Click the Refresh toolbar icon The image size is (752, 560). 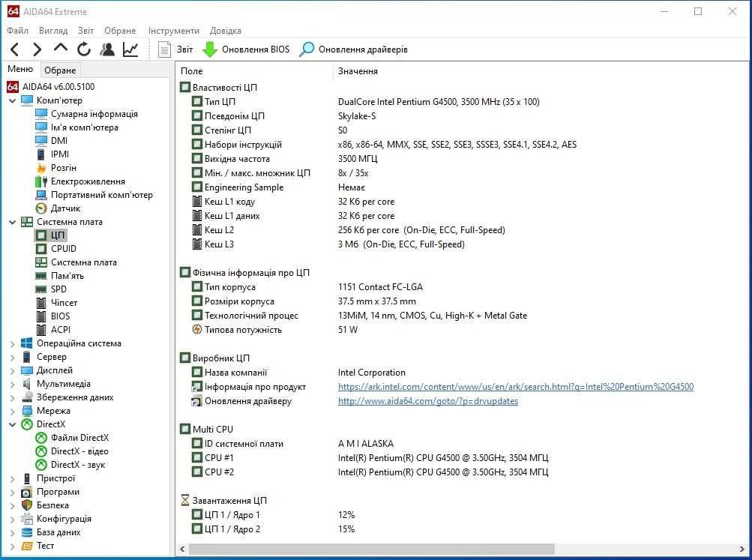[84, 49]
